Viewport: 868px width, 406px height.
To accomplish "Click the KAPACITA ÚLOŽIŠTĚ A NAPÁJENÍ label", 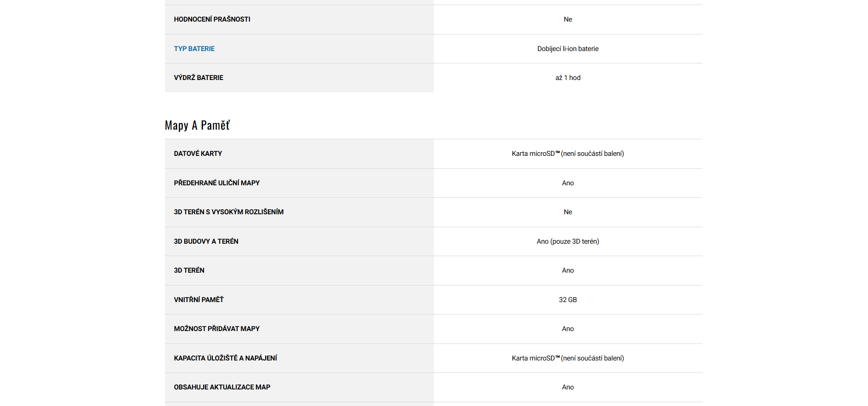I will tap(225, 358).
